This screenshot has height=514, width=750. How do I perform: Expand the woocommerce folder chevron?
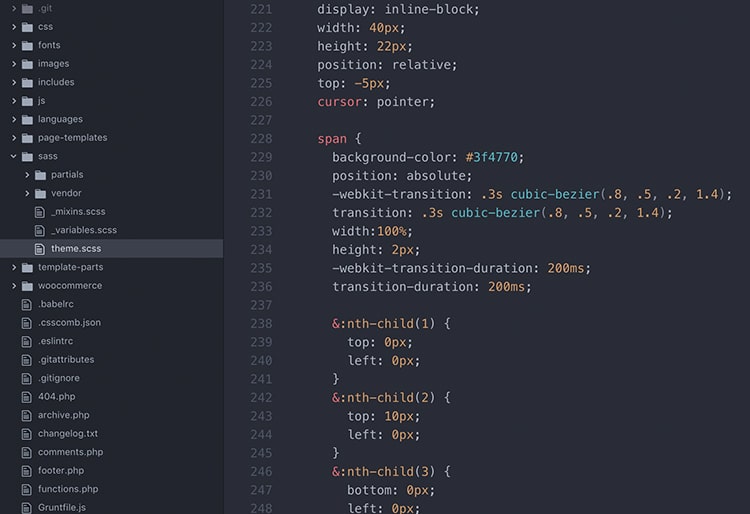point(14,286)
